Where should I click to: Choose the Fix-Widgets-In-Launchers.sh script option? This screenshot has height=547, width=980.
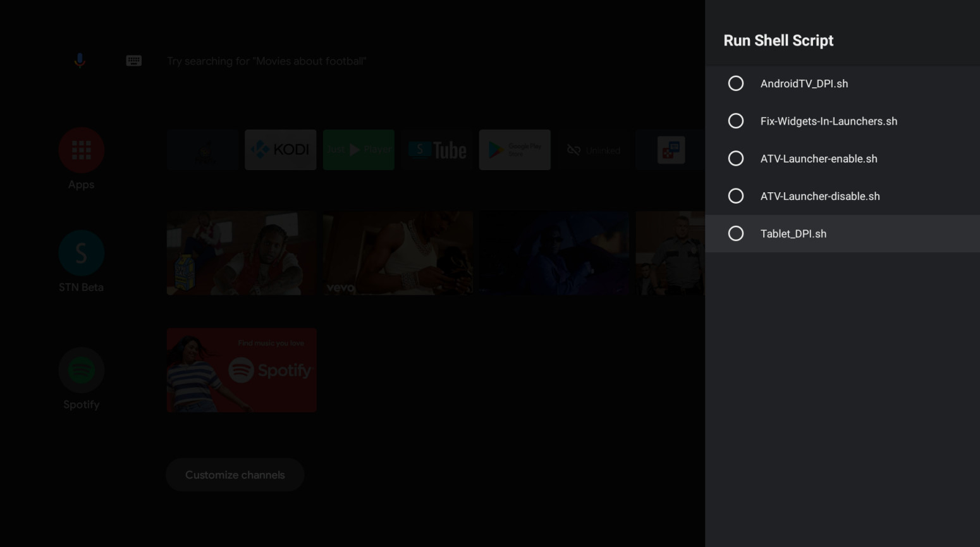click(x=735, y=121)
